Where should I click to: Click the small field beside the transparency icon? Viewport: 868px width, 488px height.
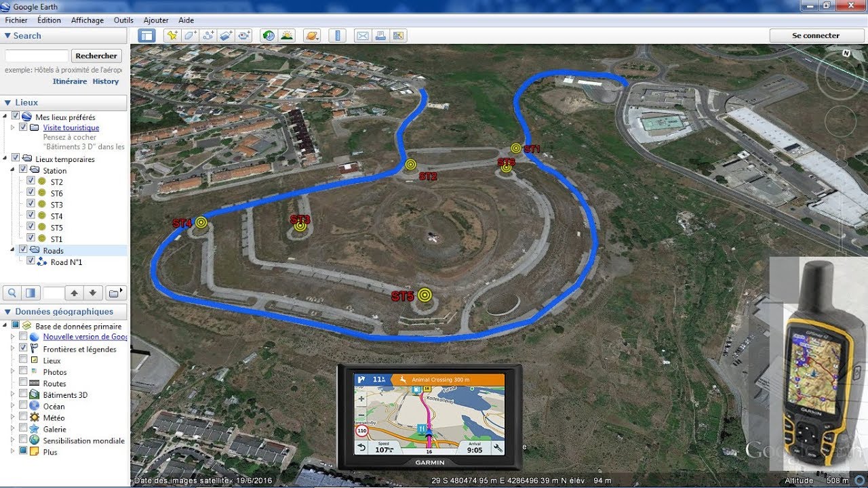[54, 293]
